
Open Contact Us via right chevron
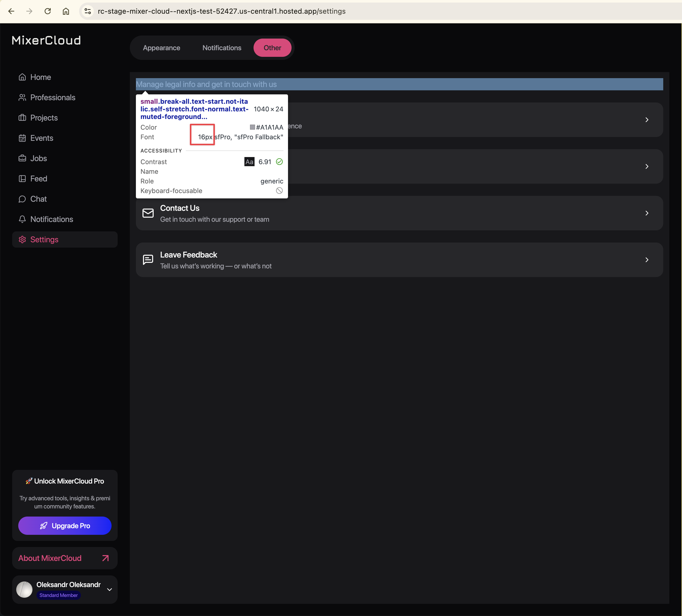pos(647,213)
